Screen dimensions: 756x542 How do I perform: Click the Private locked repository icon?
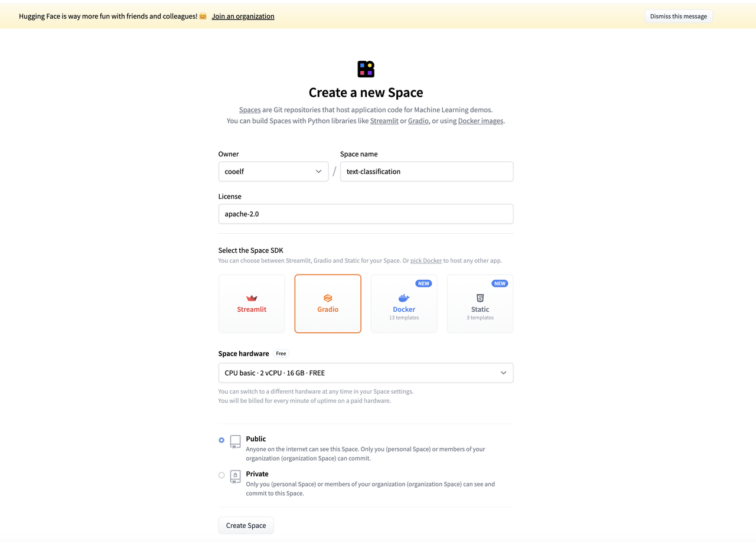[x=235, y=476]
